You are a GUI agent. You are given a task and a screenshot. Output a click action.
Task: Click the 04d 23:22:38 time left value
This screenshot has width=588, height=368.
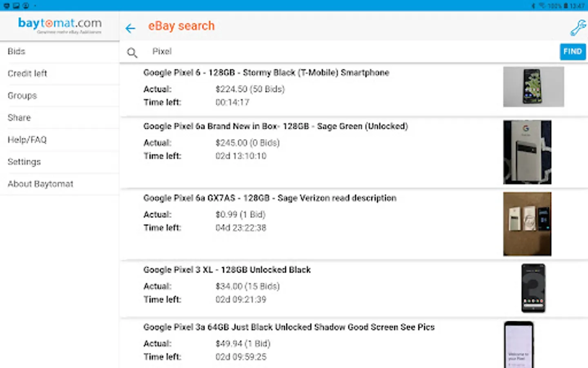click(x=241, y=228)
